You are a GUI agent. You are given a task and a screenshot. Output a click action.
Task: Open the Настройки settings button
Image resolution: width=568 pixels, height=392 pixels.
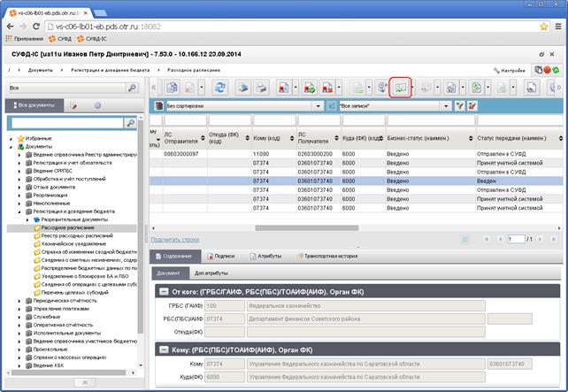510,70
